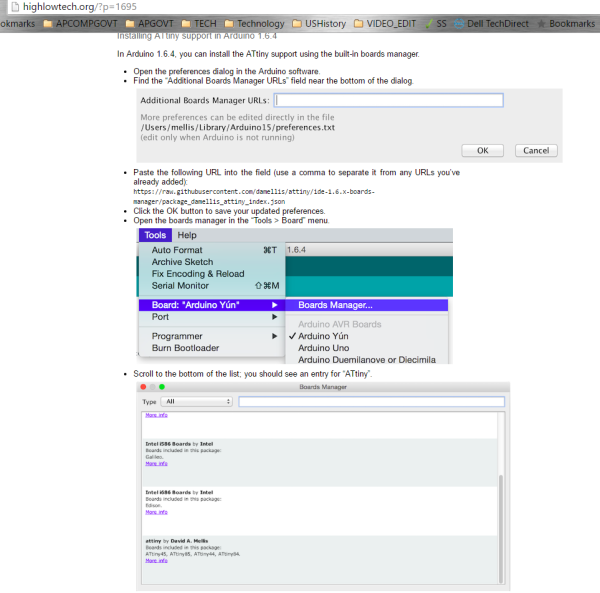The image size is (600, 593).
Task: Open the Technology bookmark folder
Action: tap(254, 24)
